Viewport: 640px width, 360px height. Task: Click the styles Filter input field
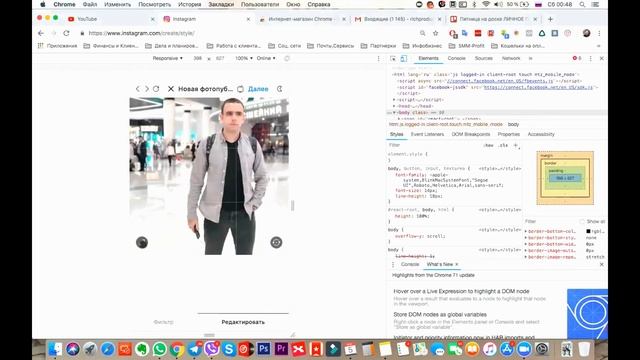coord(433,145)
